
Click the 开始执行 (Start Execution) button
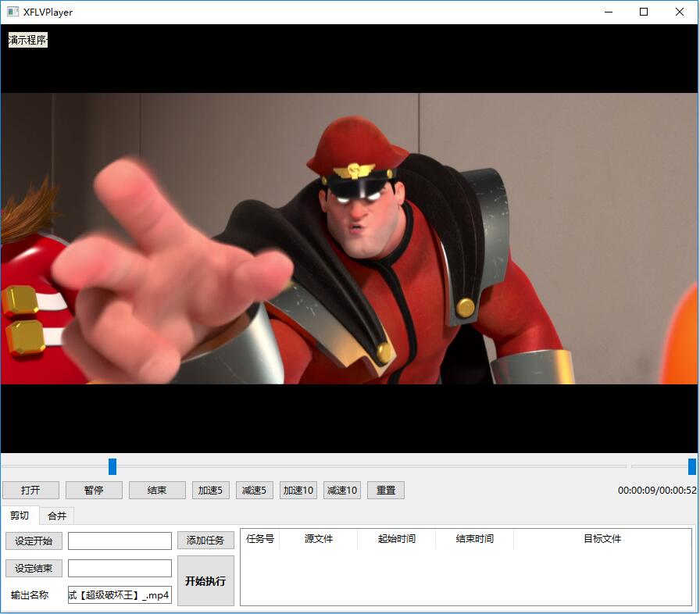click(205, 581)
